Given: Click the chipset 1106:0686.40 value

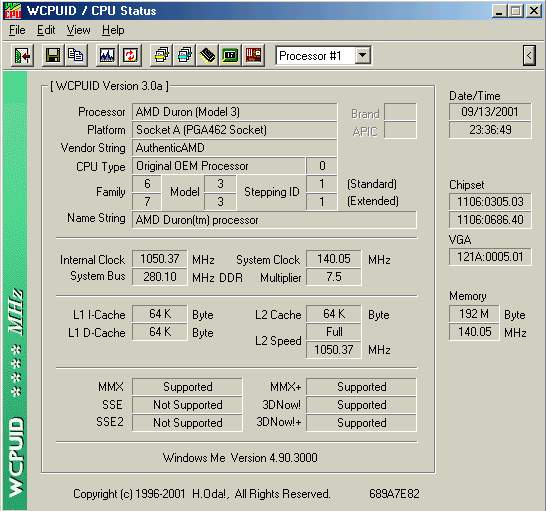Looking at the screenshot, I should click(x=490, y=220).
